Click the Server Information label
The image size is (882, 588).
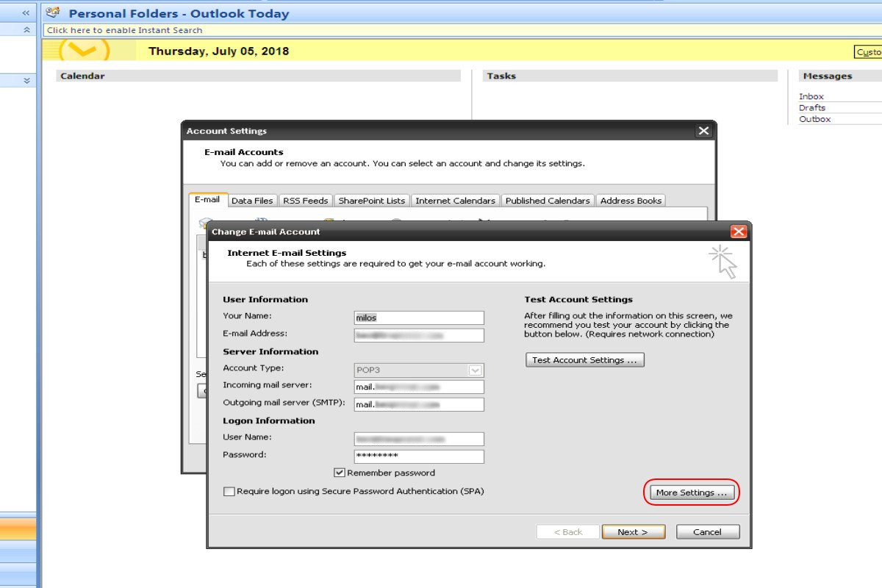(270, 351)
